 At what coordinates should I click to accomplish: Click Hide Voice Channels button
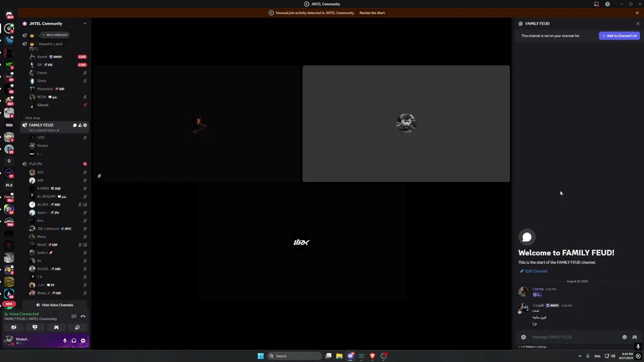tap(54, 305)
